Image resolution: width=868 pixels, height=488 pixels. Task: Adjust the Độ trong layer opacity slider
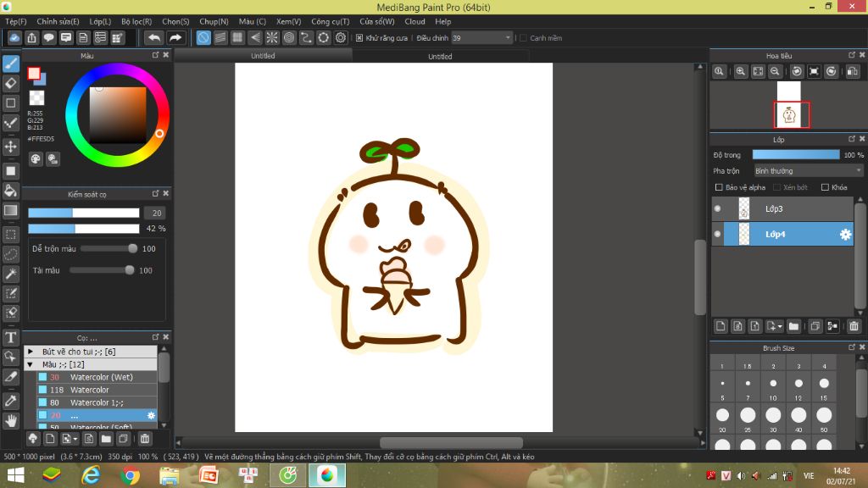click(795, 155)
